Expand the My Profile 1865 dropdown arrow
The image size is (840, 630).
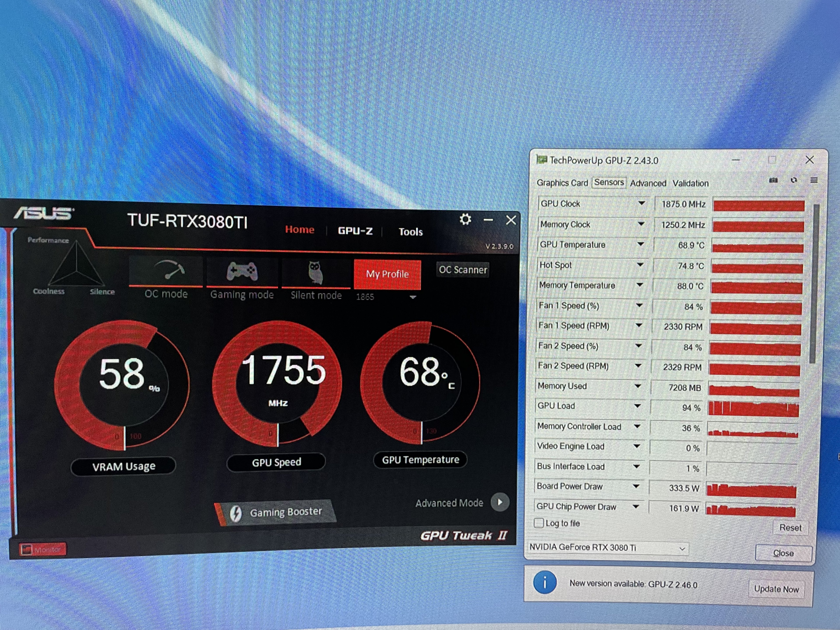pyautogui.click(x=413, y=297)
